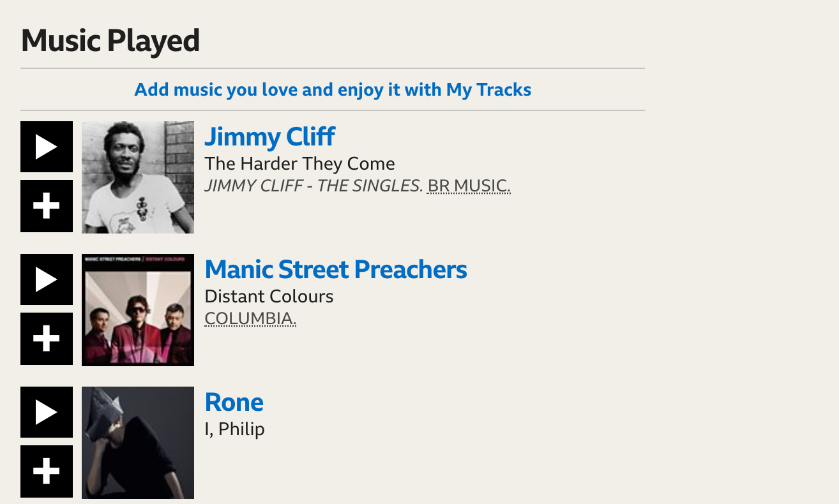Viewport: 839px width, 504px height.
Task: Click the COLUMBIA. record label
Action: pyautogui.click(x=250, y=318)
